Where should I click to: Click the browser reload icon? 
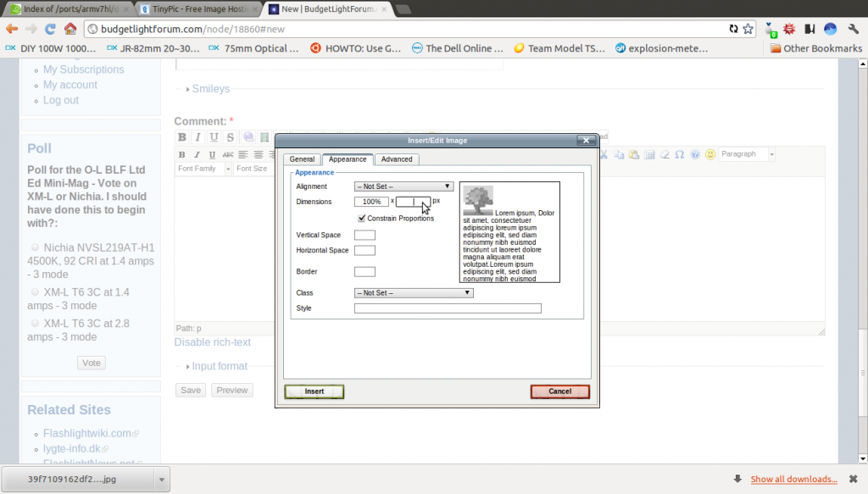50,29
